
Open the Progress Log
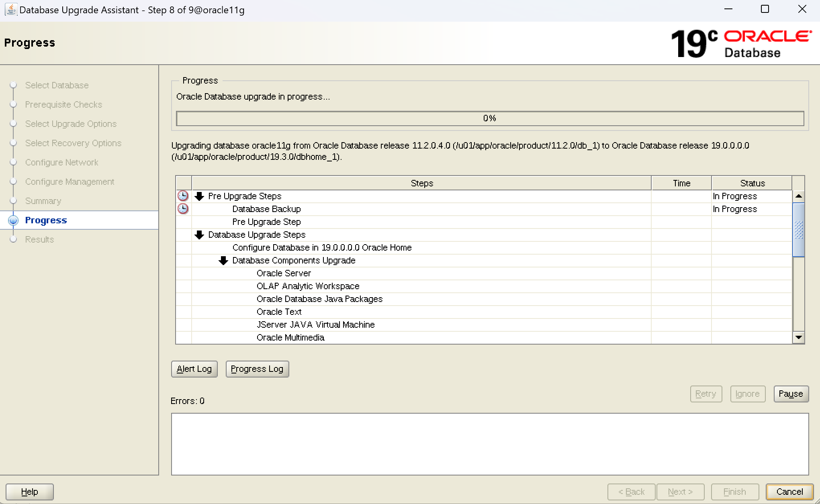point(257,369)
